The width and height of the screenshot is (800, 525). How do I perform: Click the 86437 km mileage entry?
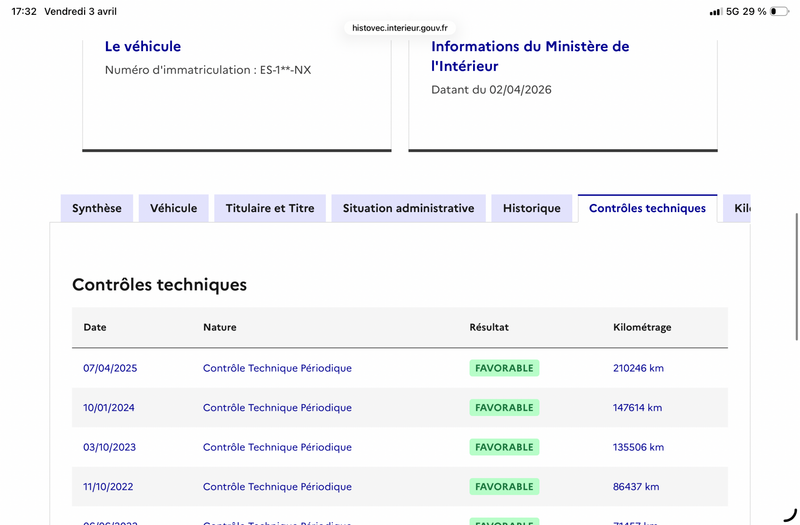[x=636, y=487]
